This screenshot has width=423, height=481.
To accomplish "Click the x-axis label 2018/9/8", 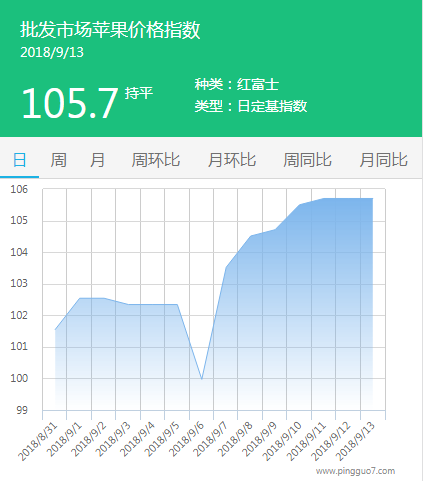I will [x=235, y=439].
